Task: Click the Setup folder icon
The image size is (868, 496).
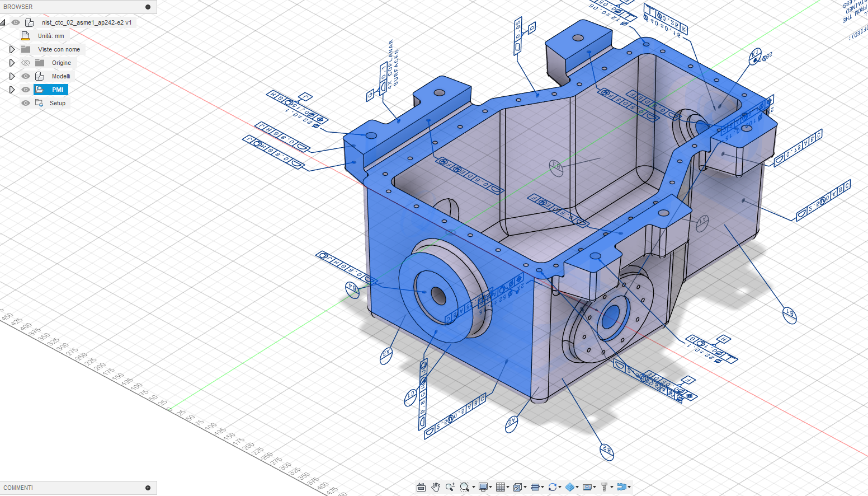Action: 39,103
